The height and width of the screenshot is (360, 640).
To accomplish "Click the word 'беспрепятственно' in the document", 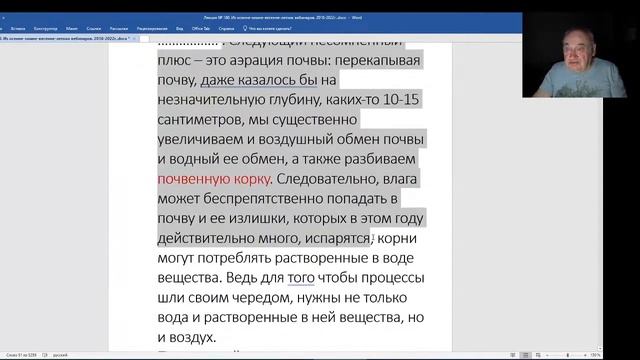I will [x=263, y=199].
